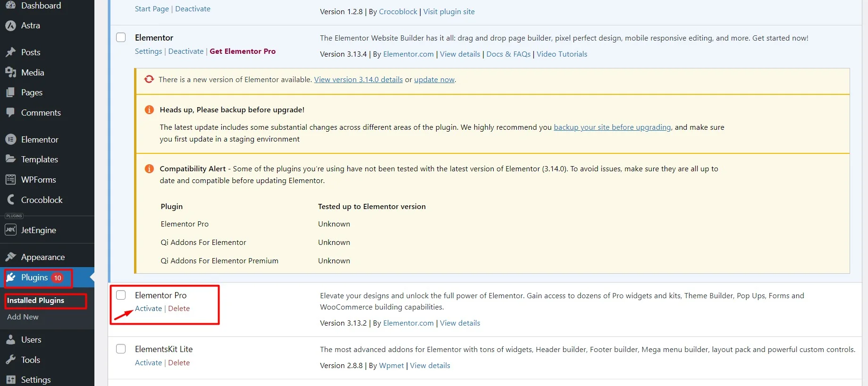The image size is (868, 386).
Task: Click the Crocoblock logo icon
Action: pyautogui.click(x=10, y=200)
